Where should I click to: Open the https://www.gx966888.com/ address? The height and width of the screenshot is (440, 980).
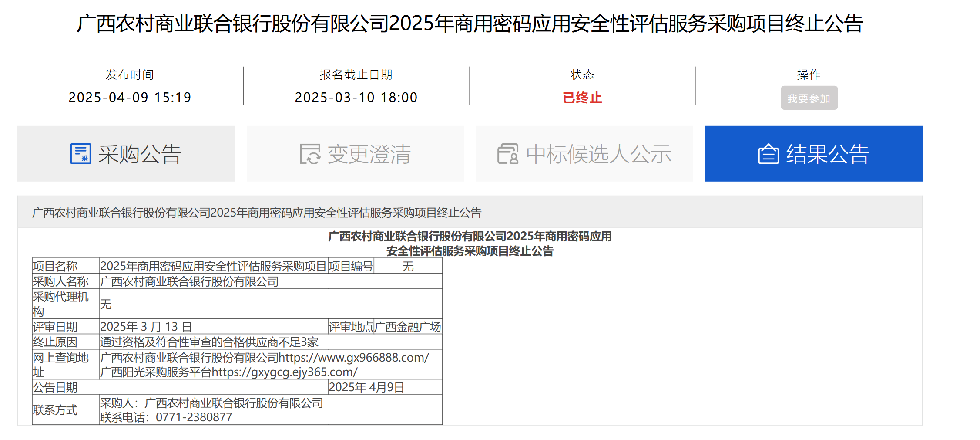pyautogui.click(x=354, y=358)
